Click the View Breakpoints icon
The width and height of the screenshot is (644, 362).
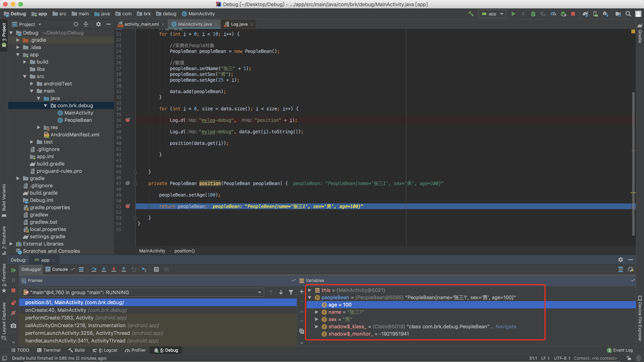pos(13,303)
